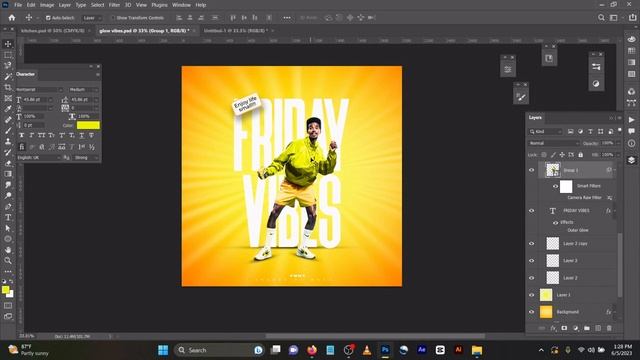Image resolution: width=640 pixels, height=360 pixels.
Task: Select the Brush tool
Action: (8, 131)
